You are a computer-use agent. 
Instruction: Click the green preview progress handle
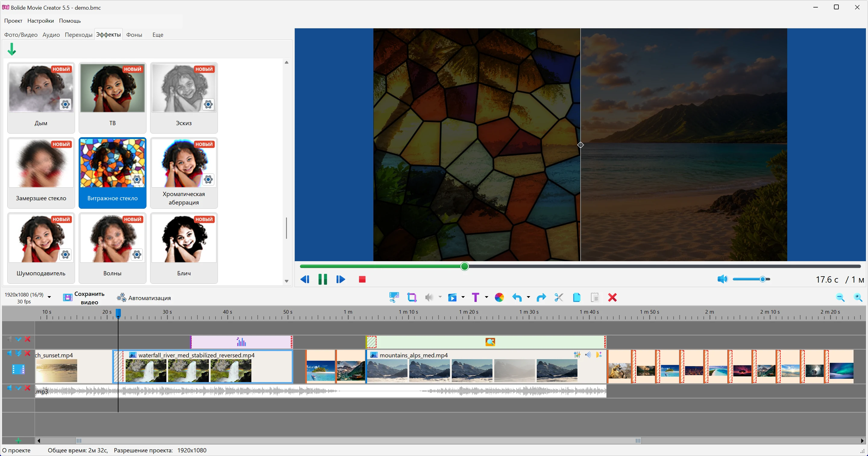click(x=464, y=266)
